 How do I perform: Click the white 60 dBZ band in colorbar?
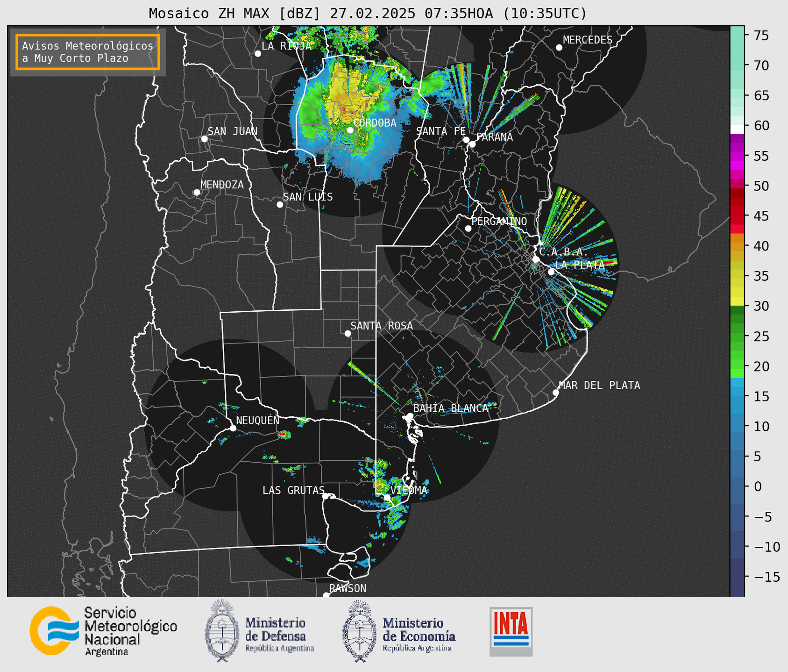click(737, 129)
